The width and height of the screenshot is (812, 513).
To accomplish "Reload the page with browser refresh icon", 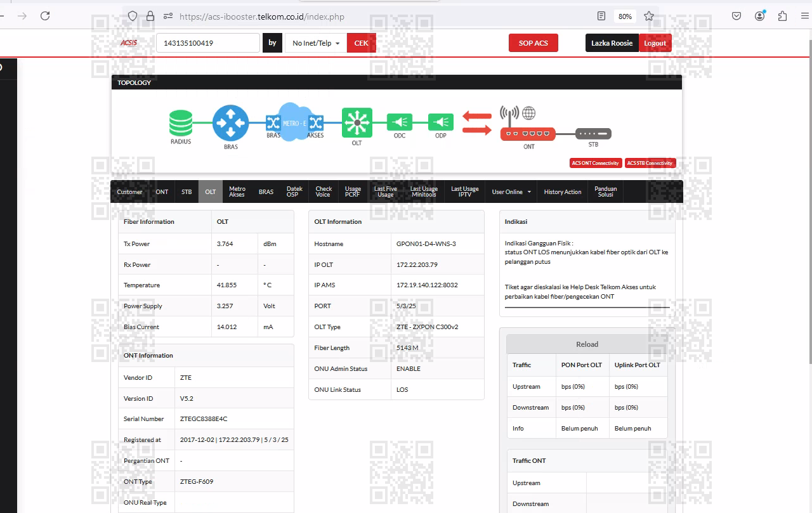I will (x=45, y=16).
